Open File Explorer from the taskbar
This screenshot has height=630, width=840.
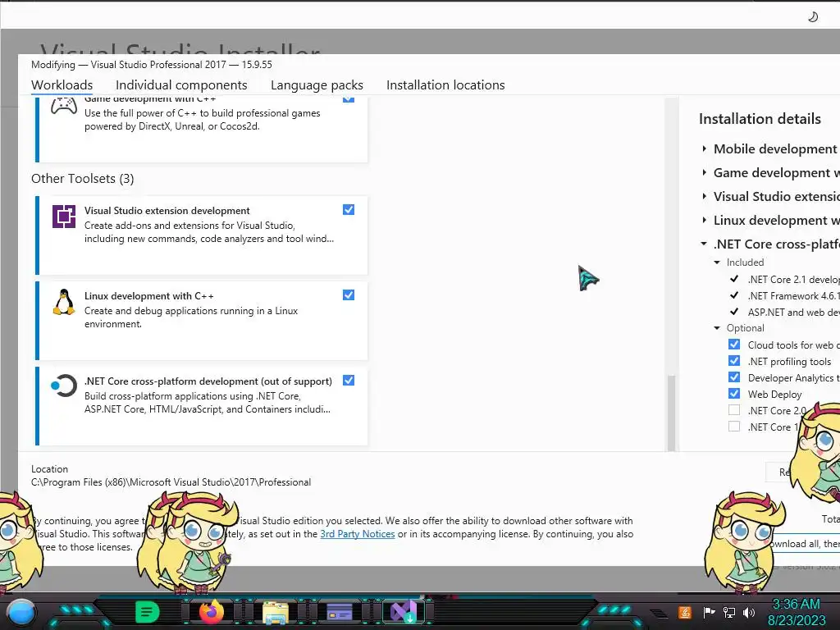pos(276,612)
